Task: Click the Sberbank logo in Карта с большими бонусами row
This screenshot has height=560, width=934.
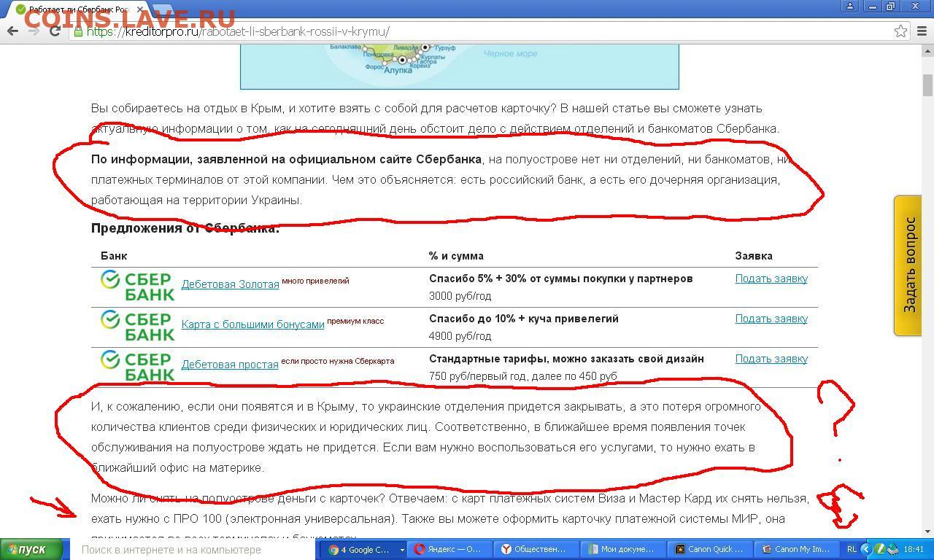Action: (x=137, y=327)
